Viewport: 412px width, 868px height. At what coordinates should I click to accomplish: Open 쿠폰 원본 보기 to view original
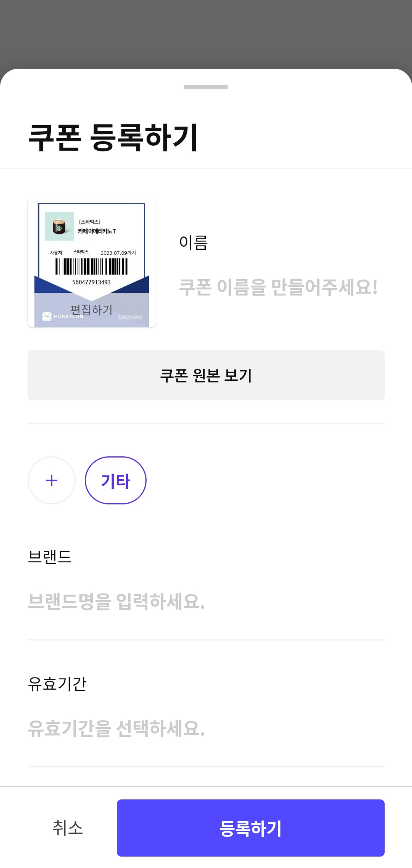pyautogui.click(x=206, y=375)
